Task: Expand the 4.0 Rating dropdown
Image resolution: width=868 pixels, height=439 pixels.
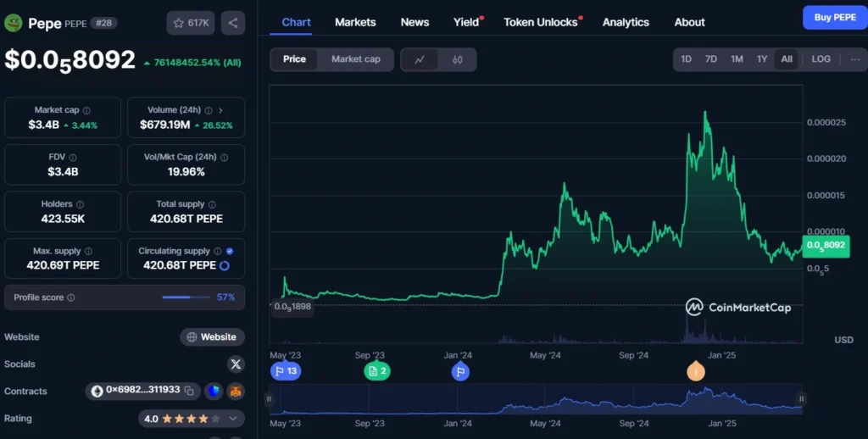Action: (x=191, y=419)
